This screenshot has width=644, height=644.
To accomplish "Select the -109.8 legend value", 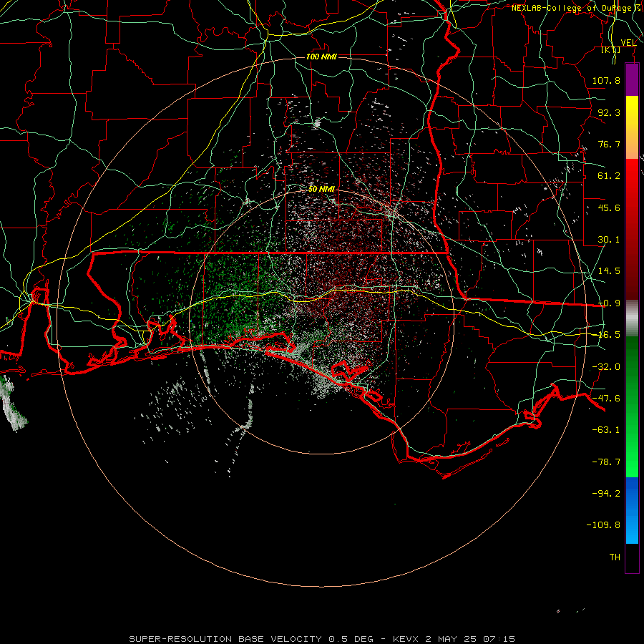I will [603, 525].
